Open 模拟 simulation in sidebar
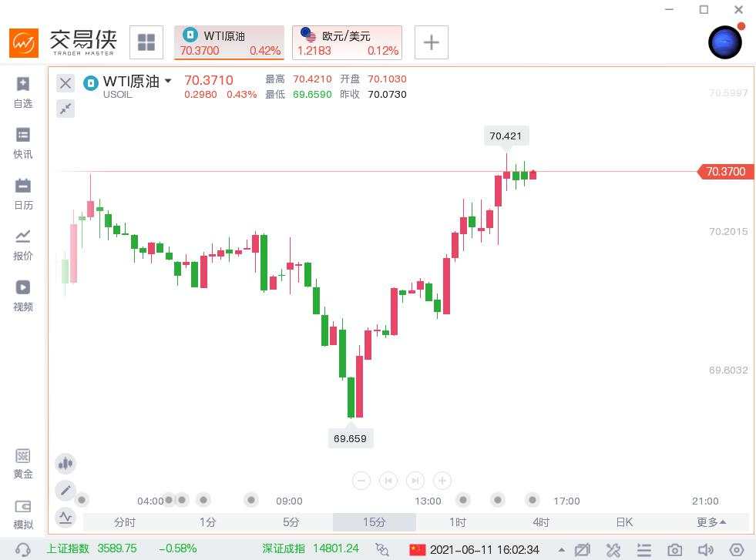Viewport: 756px width, 560px height. coord(22,515)
